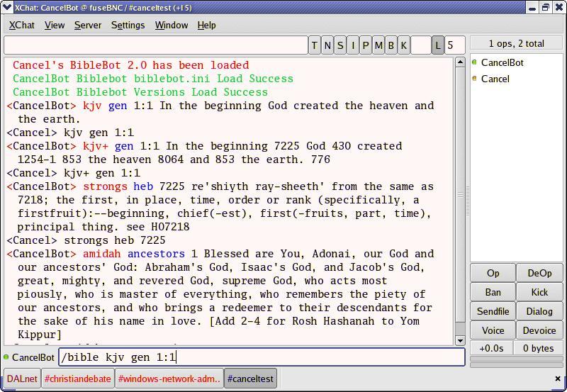567x392 pixels.
Task: Focus the message input with /bible command
Action: pos(262,357)
